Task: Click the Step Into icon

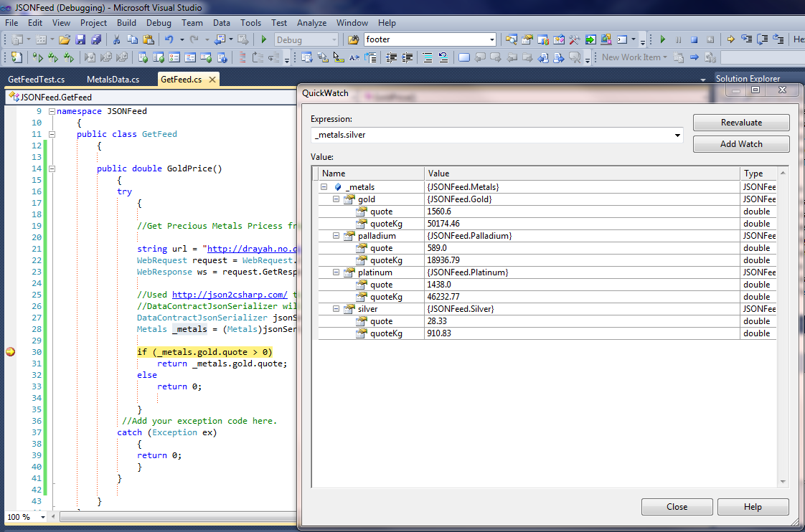Action: [746, 39]
